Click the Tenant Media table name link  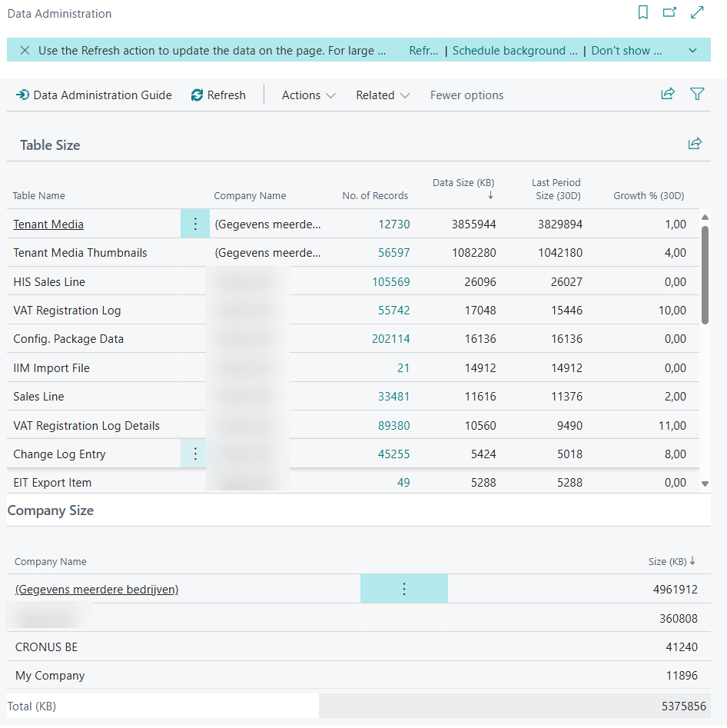click(x=48, y=224)
